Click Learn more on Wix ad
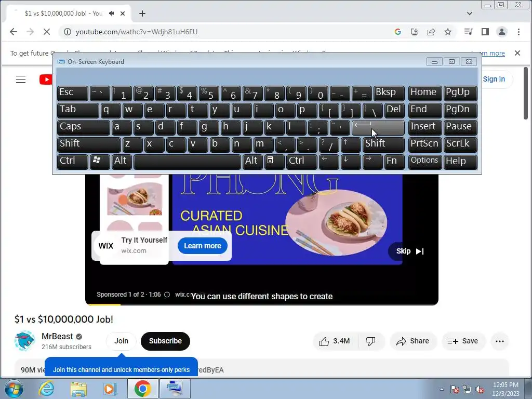The image size is (532, 399). [x=203, y=246]
